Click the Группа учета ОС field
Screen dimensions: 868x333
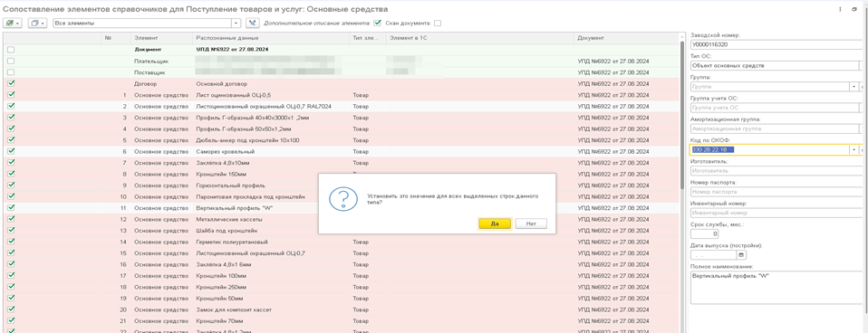tap(774, 108)
